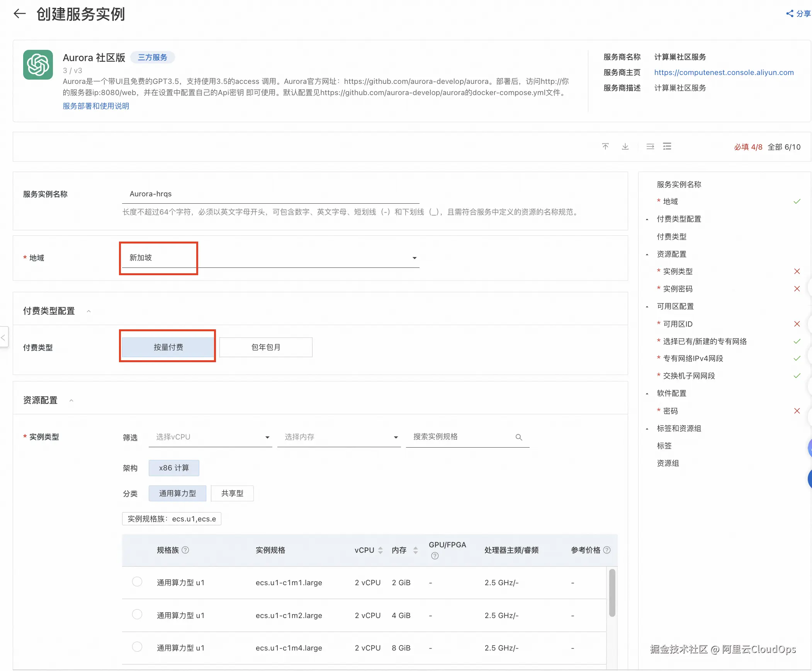
Task: Select radio for ecs.u1-c1m2.large
Action: [137, 614]
